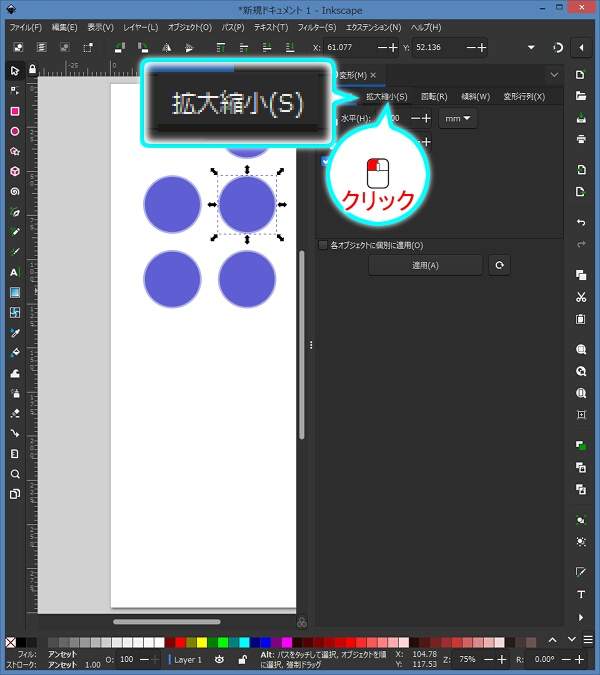
Task: Click Select All objects icon
Action: coord(18,47)
